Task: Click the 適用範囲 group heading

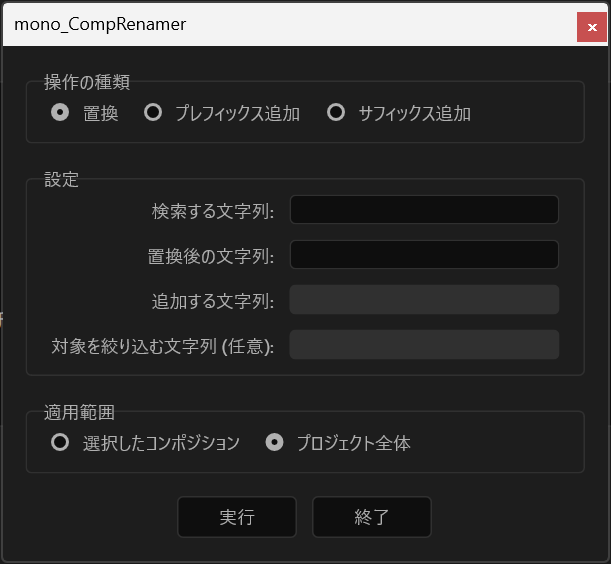Action: pos(80,411)
